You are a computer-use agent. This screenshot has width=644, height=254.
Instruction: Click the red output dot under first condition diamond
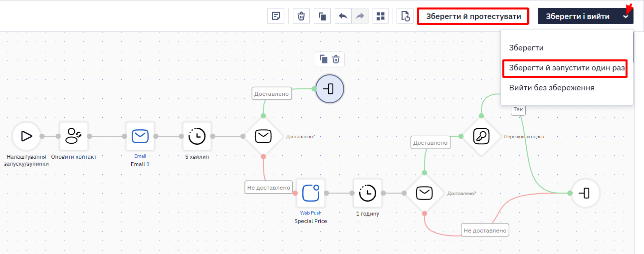tap(263, 157)
